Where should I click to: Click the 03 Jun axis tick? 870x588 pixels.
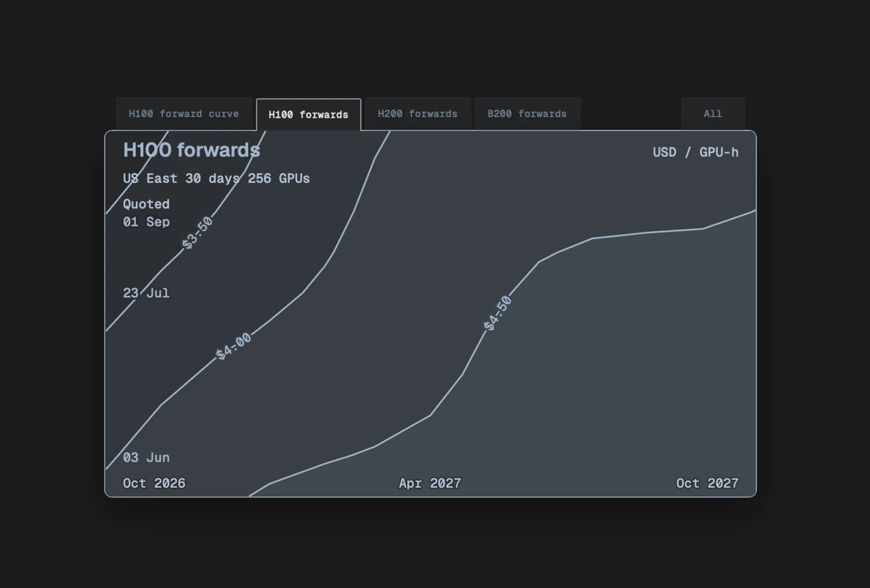point(146,458)
